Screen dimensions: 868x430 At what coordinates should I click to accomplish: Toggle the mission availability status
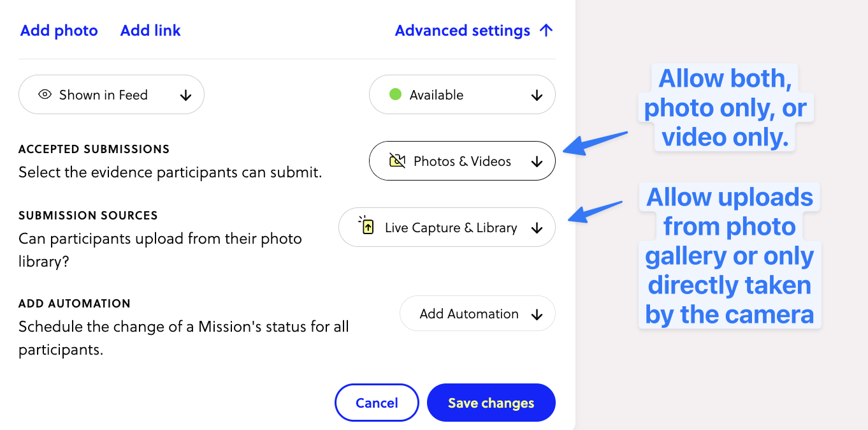[x=461, y=94]
